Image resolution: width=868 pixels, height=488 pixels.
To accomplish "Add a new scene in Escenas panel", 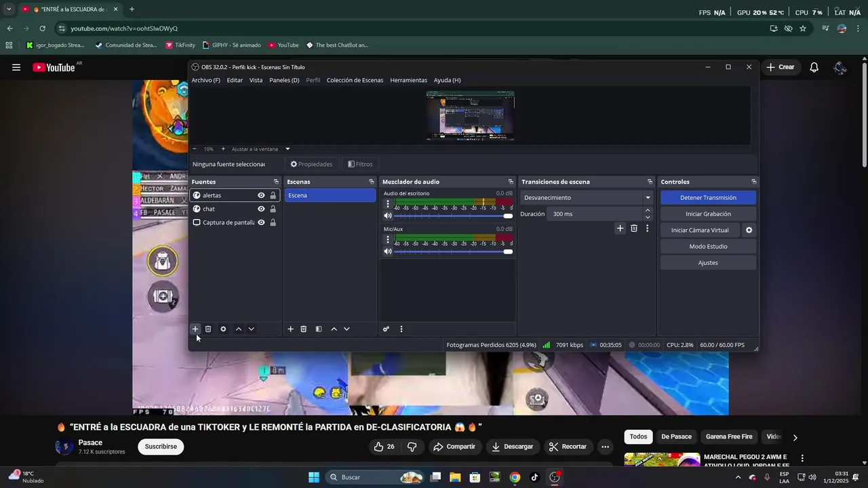I will coord(290,329).
